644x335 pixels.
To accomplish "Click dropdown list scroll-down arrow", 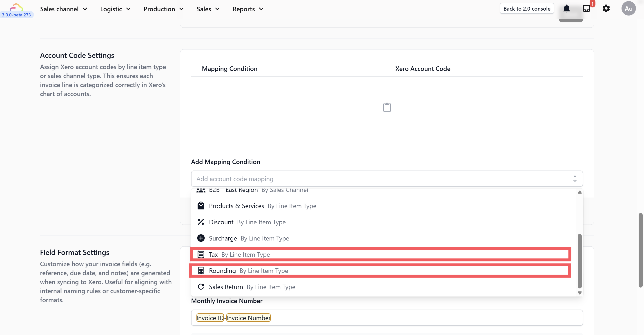I will pyautogui.click(x=579, y=293).
